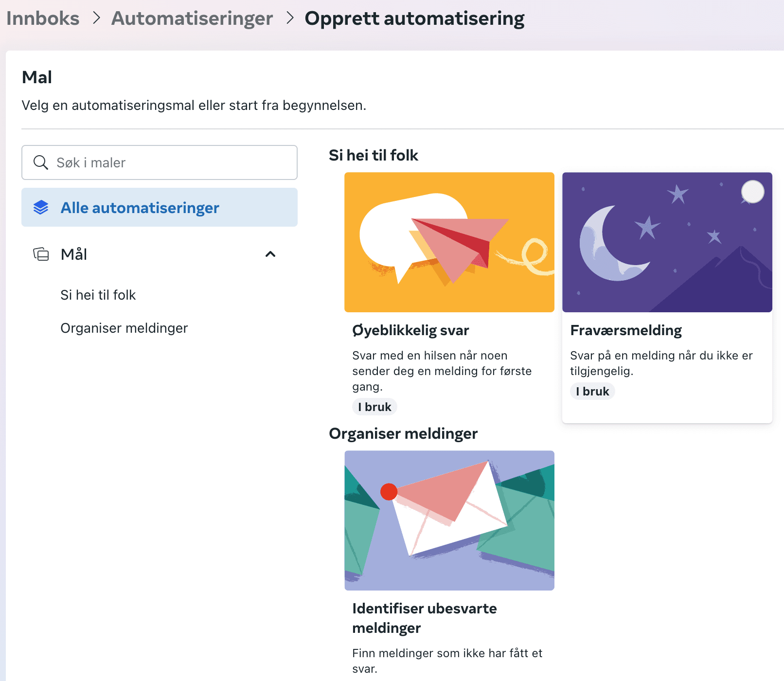Image resolution: width=784 pixels, height=681 pixels.
Task: Click the envelope illustration under Organiser meldinger
Action: [x=449, y=520]
